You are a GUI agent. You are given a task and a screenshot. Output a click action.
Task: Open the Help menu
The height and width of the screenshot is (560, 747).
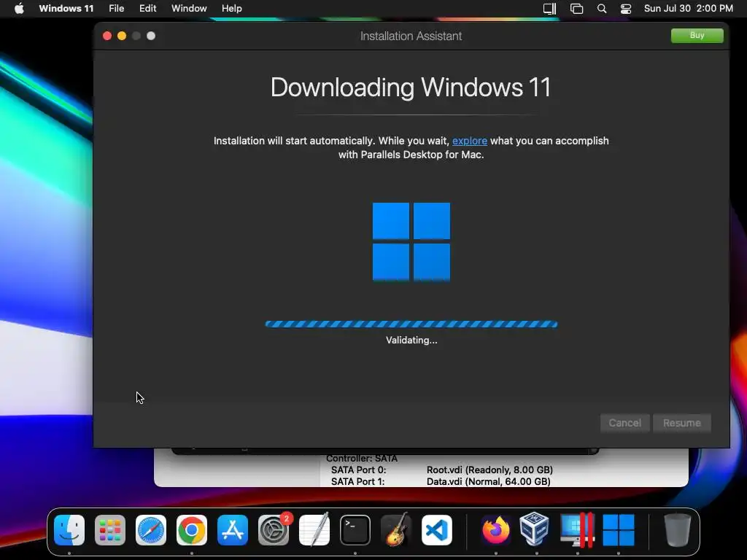[231, 9]
